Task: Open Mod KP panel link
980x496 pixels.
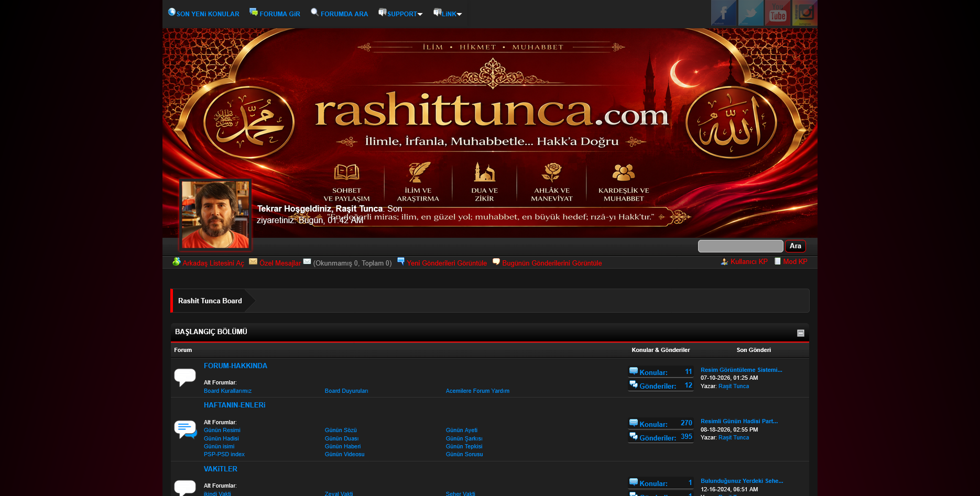Action: pyautogui.click(x=795, y=262)
